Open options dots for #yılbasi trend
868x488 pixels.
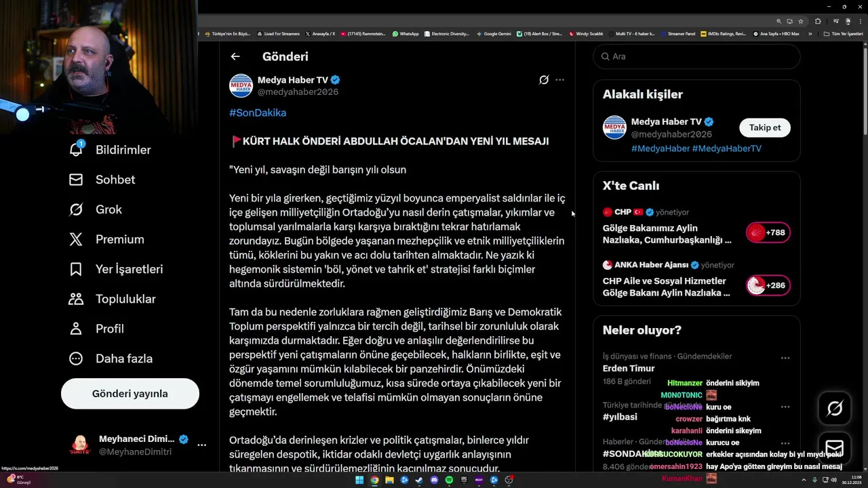click(x=785, y=407)
